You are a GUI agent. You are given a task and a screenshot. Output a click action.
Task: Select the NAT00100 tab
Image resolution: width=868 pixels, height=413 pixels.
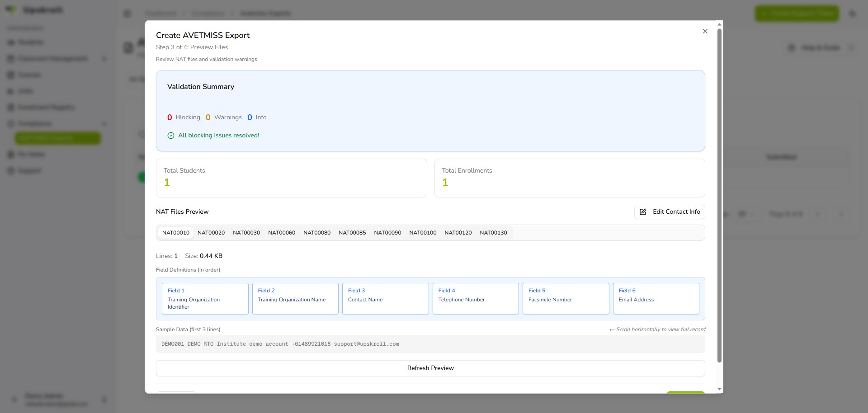pos(423,233)
